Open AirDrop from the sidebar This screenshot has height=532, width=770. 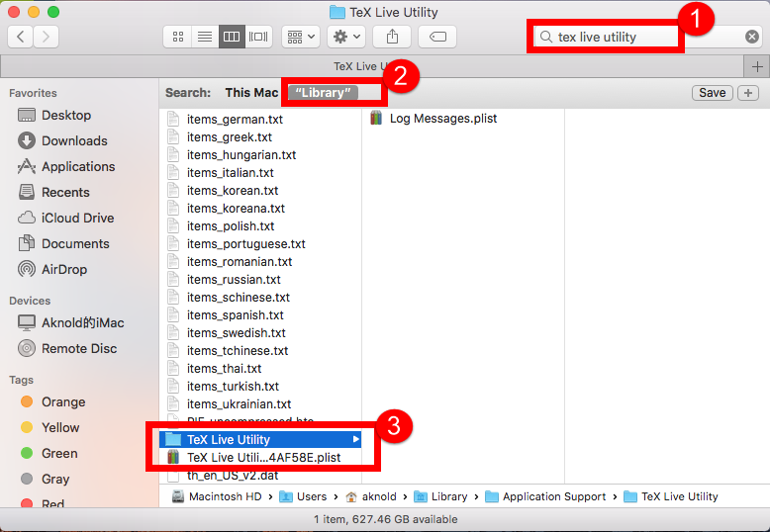coord(63,269)
